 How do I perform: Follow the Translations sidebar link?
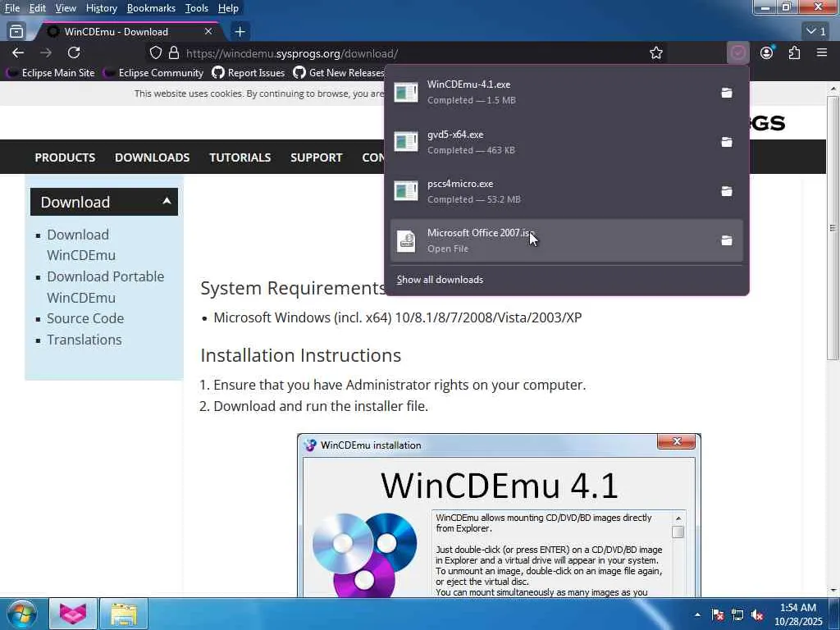coord(84,340)
